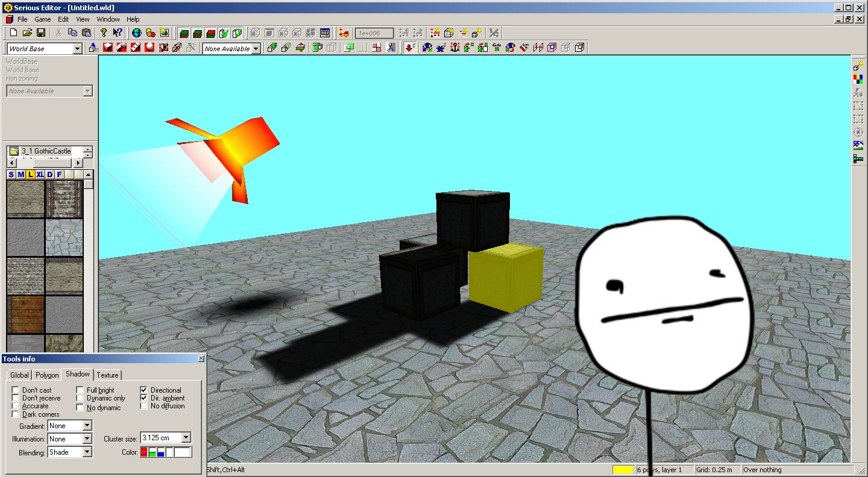Enable the Don't cast checkbox

point(16,390)
